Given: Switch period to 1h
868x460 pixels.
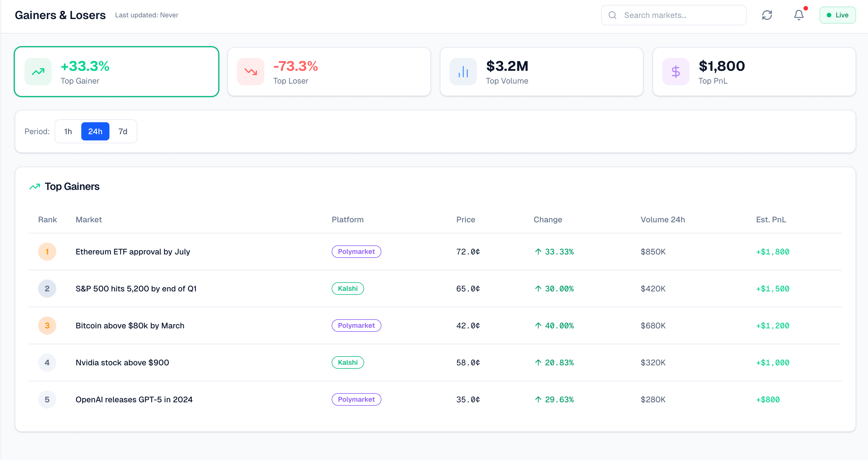Looking at the screenshot, I should (67, 131).
